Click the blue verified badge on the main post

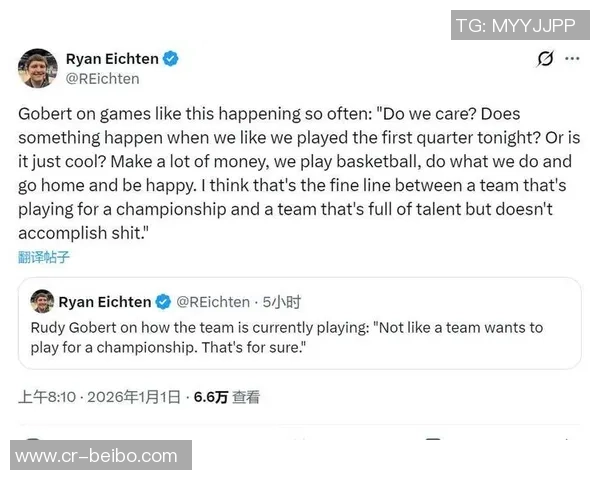(x=171, y=59)
